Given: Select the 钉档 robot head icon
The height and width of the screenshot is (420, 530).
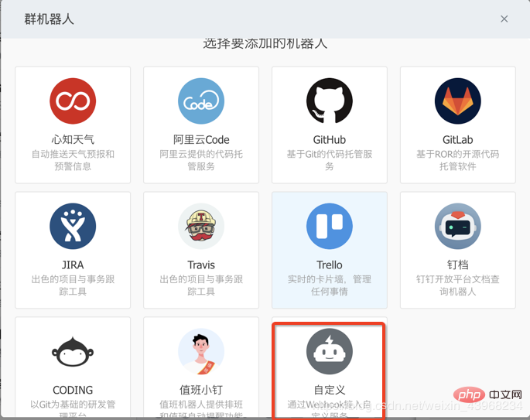Looking at the screenshot, I should (458, 226).
